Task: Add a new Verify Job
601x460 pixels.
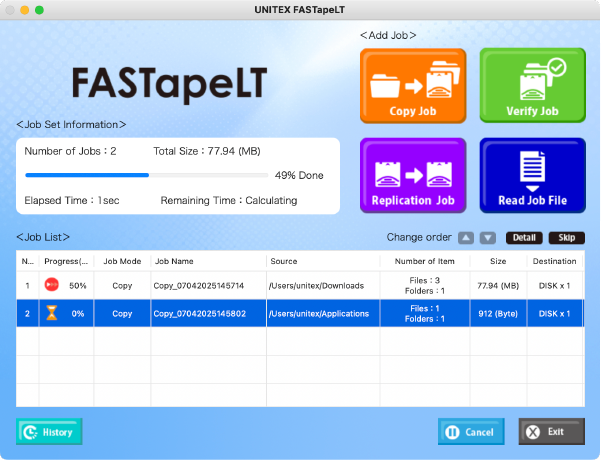Action: click(532, 85)
